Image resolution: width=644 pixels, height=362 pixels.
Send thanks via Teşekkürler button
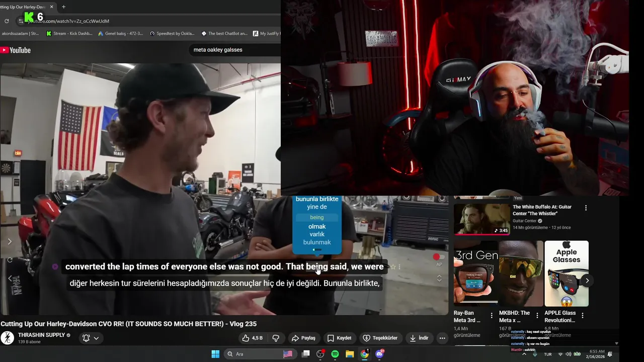point(380,338)
